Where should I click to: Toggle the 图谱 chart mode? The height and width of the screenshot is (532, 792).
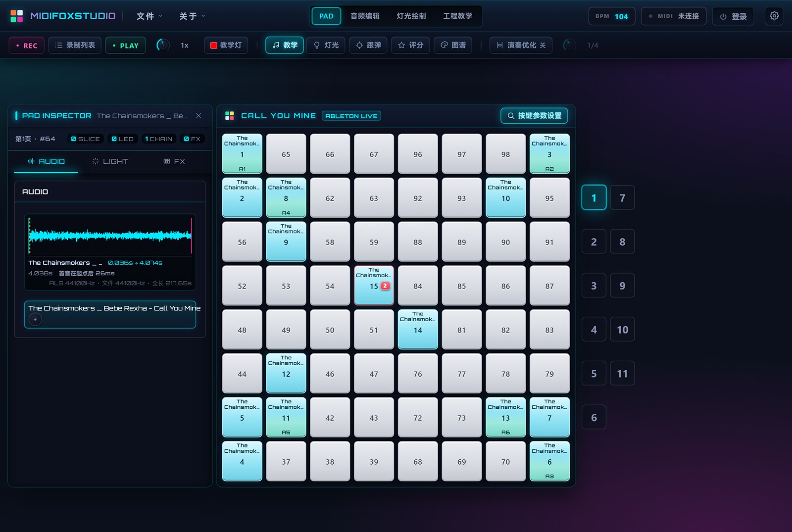click(453, 46)
